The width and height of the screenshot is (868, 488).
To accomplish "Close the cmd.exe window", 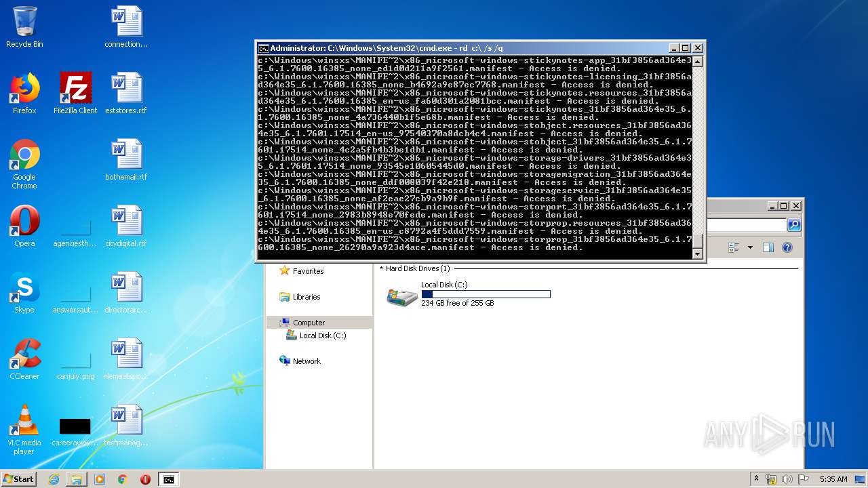I will pyautogui.click(x=698, y=48).
